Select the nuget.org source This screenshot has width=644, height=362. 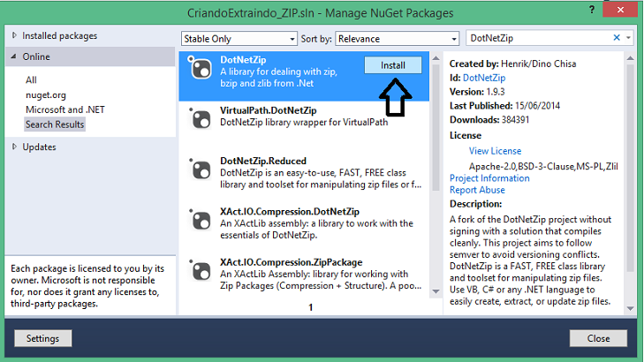(46, 94)
